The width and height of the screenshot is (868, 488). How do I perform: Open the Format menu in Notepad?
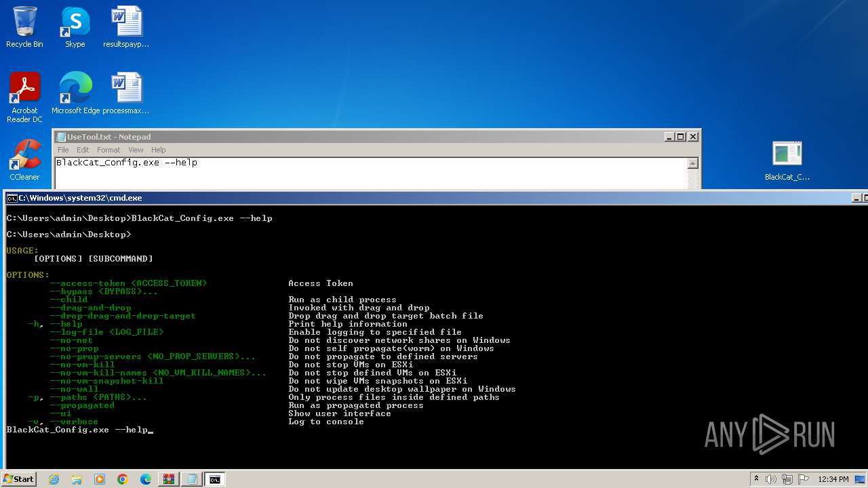point(108,150)
